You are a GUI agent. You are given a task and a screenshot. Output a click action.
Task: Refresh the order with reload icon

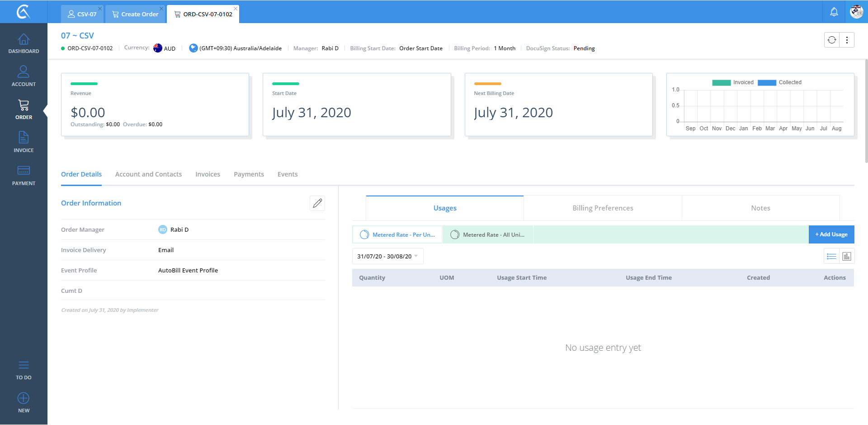832,40
